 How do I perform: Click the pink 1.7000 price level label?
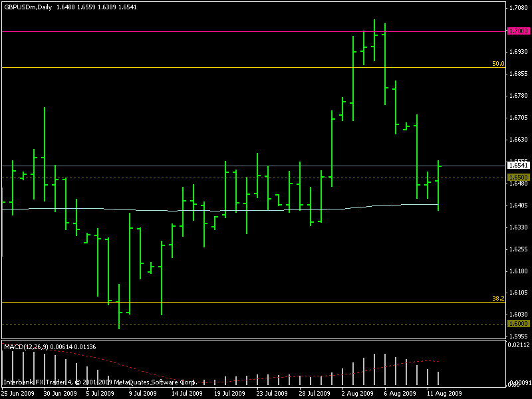point(518,31)
